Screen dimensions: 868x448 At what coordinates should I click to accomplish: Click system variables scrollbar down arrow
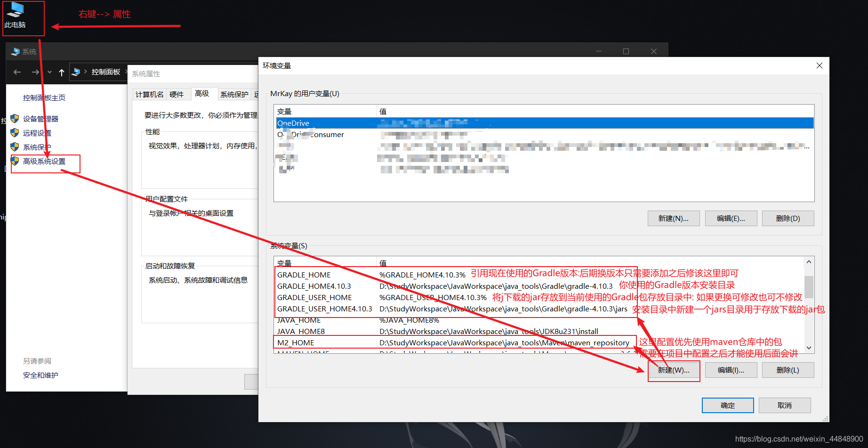click(809, 348)
